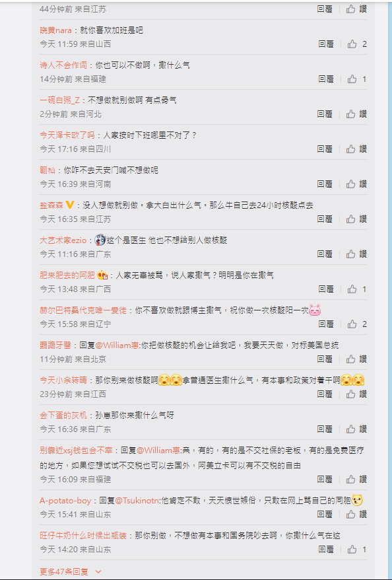
Task: Click the chevron beside 更多47条回复
Action: pyautogui.click(x=98, y=572)
